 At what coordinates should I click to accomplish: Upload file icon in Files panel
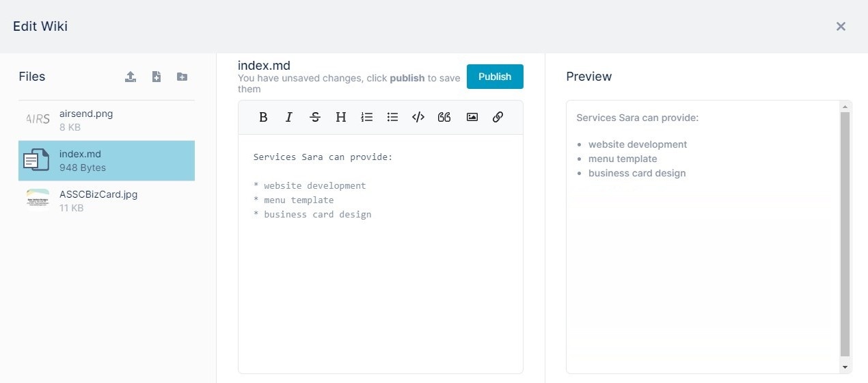pyautogui.click(x=131, y=77)
